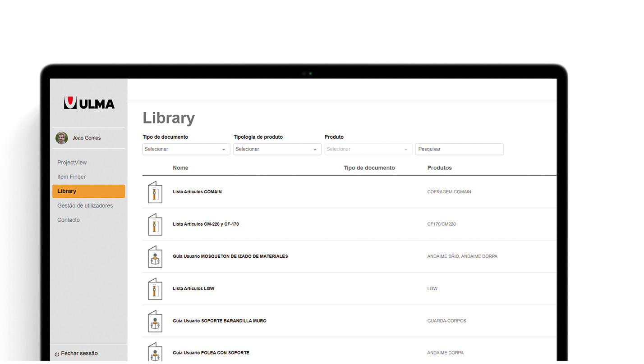
Task: Click the POLEA CON SOPORTE guide icon
Action: coord(155,352)
